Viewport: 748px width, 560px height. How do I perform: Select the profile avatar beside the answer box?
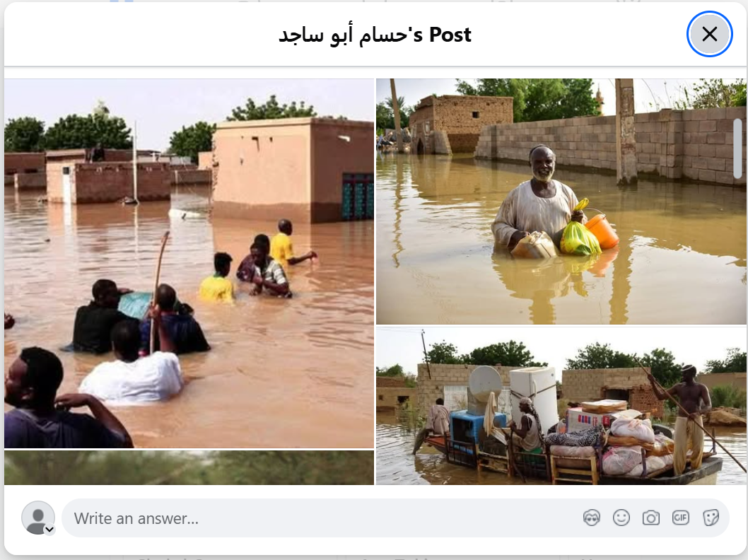pyautogui.click(x=38, y=518)
